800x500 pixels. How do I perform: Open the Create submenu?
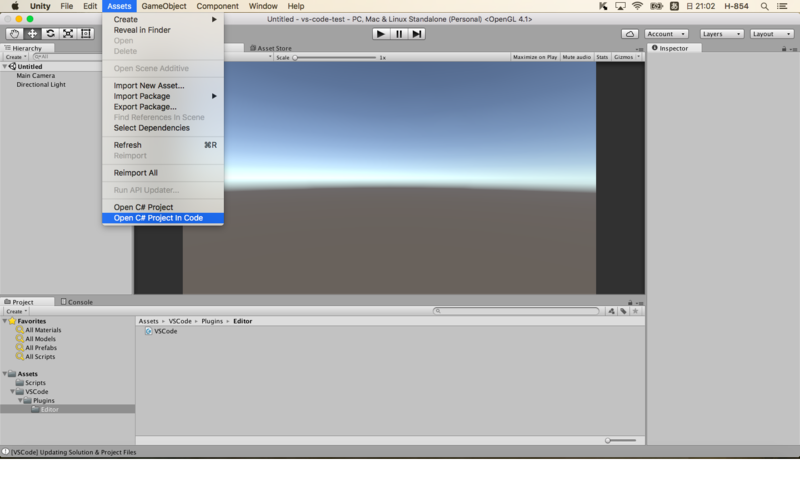163,19
